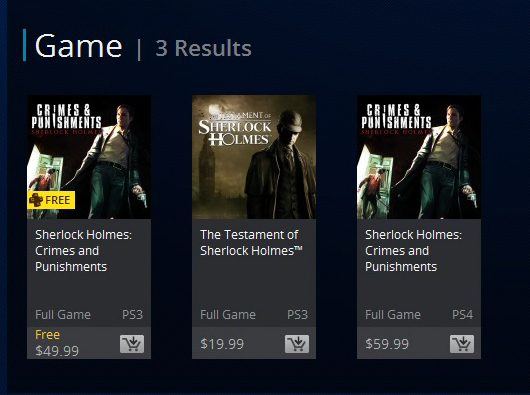
Task: Click the $59.99 price
Action: pyautogui.click(x=387, y=344)
